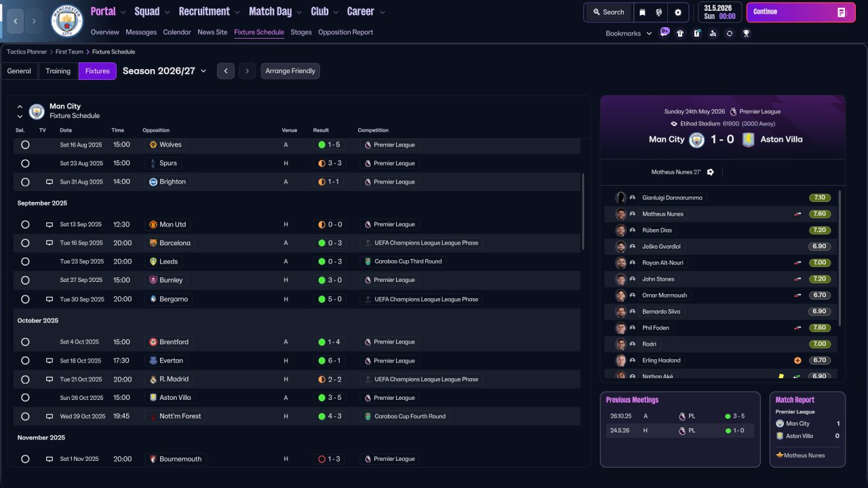
Task: Click the TV icon on Brighton fixture row
Action: 50,182
